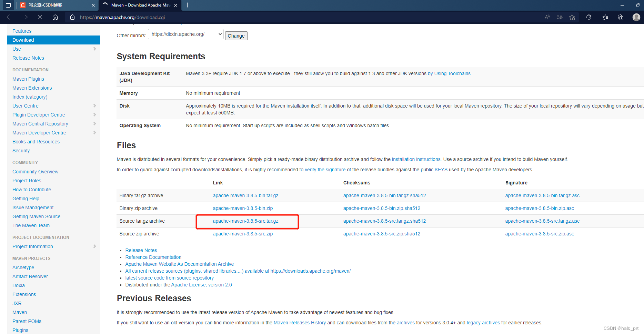Open Apache License, version 2.0 link

pyautogui.click(x=201, y=285)
